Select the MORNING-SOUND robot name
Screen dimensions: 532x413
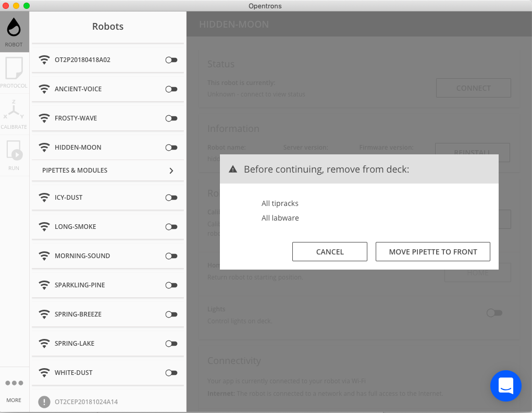(82, 256)
